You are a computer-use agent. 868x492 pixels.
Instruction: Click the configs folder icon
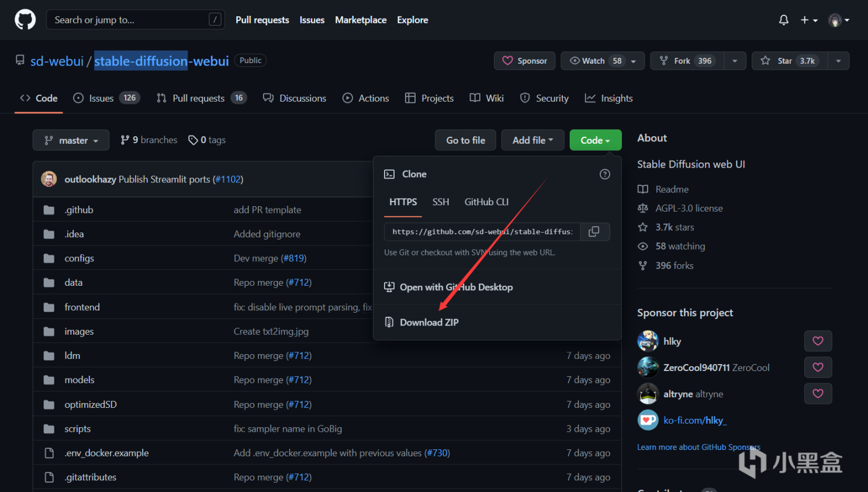49,258
